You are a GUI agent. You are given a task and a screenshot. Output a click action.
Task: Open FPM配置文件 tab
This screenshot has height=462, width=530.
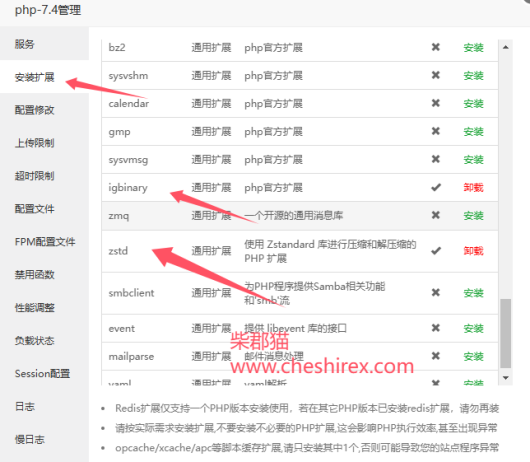click(44, 242)
